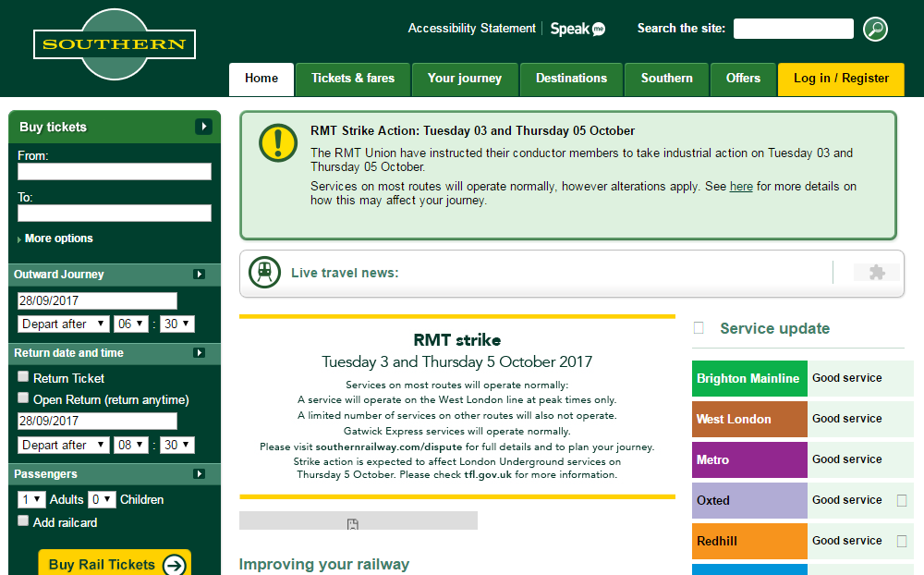Click the Passengers arrow icon
This screenshot has height=575, width=924.
(200, 474)
